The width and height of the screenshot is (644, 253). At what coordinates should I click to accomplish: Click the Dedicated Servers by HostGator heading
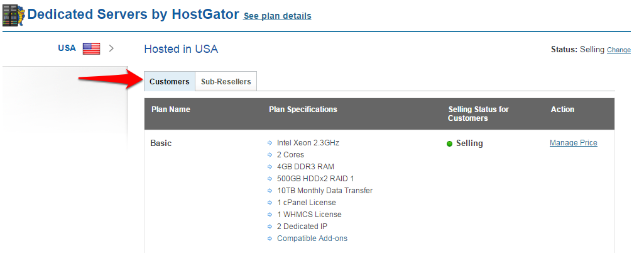[133, 14]
